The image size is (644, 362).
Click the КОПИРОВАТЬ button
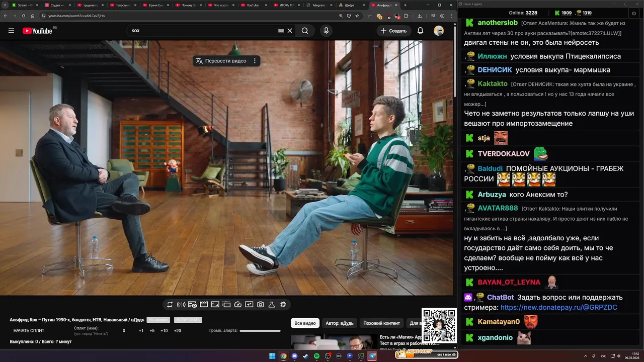(188, 320)
